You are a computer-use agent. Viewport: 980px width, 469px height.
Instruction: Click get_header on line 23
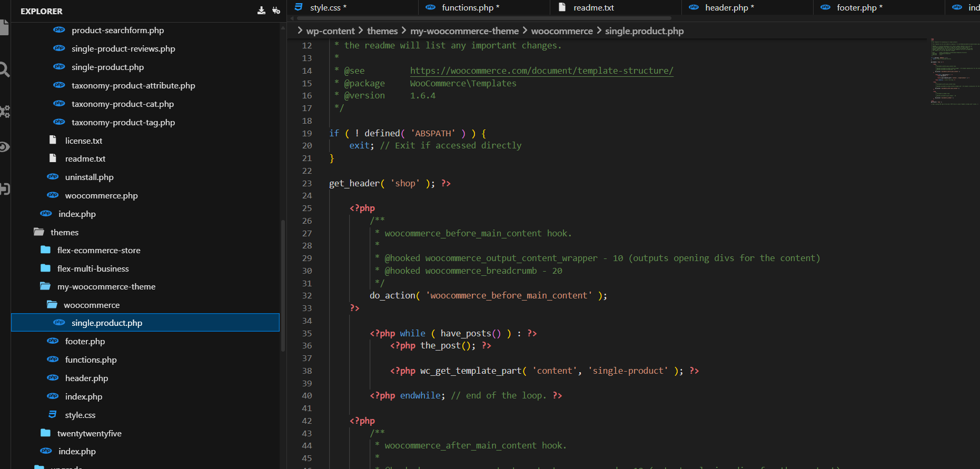(354, 183)
